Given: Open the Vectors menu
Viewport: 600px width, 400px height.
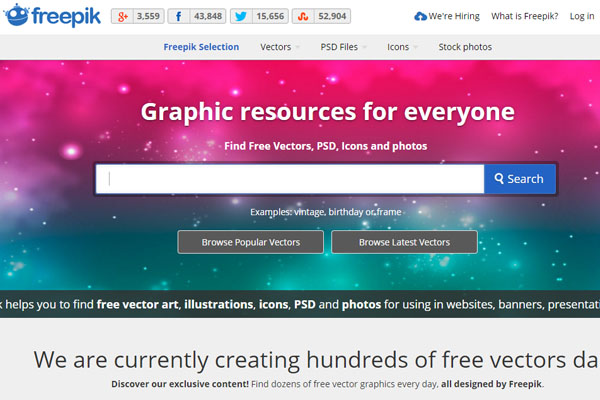Looking at the screenshot, I should [276, 47].
